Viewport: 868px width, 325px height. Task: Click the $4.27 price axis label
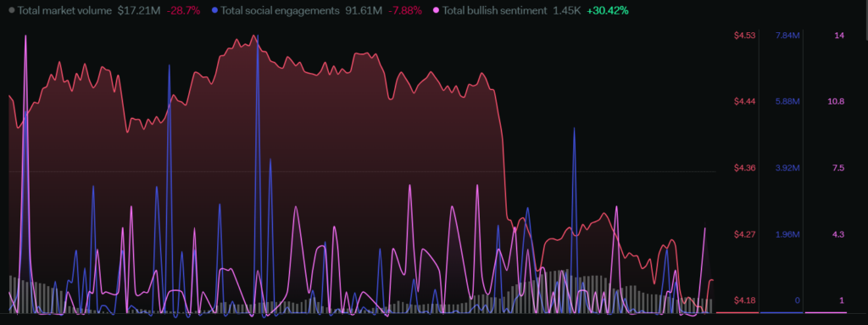744,234
